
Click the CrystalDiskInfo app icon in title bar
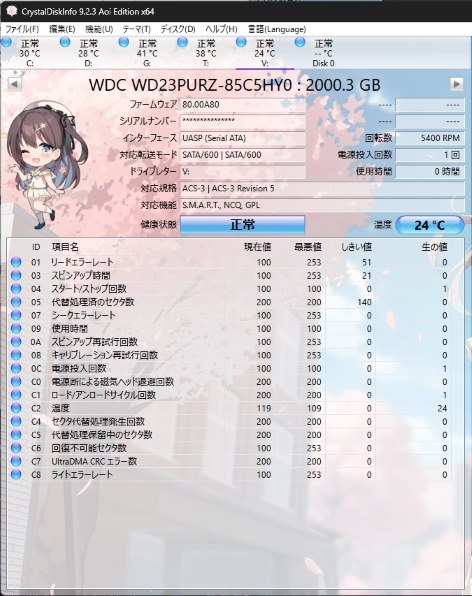click(x=11, y=11)
